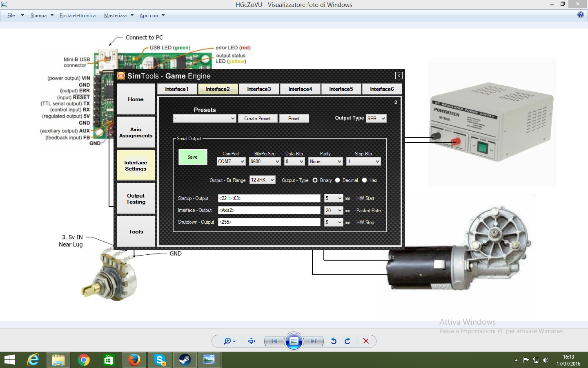The image size is (588, 368).
Task: Open Google Chrome from taskbar
Action: 84,360
